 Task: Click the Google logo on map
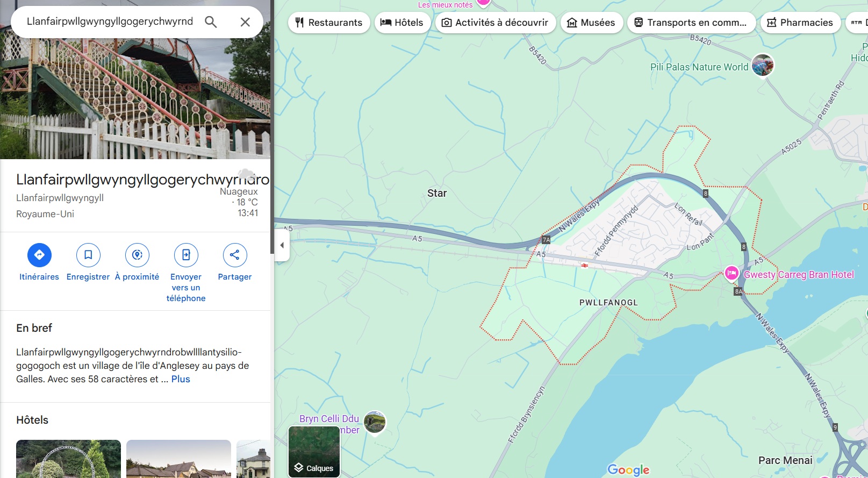(x=628, y=470)
